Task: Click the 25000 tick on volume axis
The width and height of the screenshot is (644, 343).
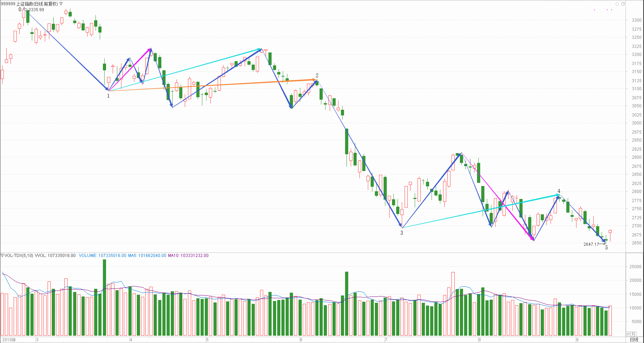Action: coord(636,267)
